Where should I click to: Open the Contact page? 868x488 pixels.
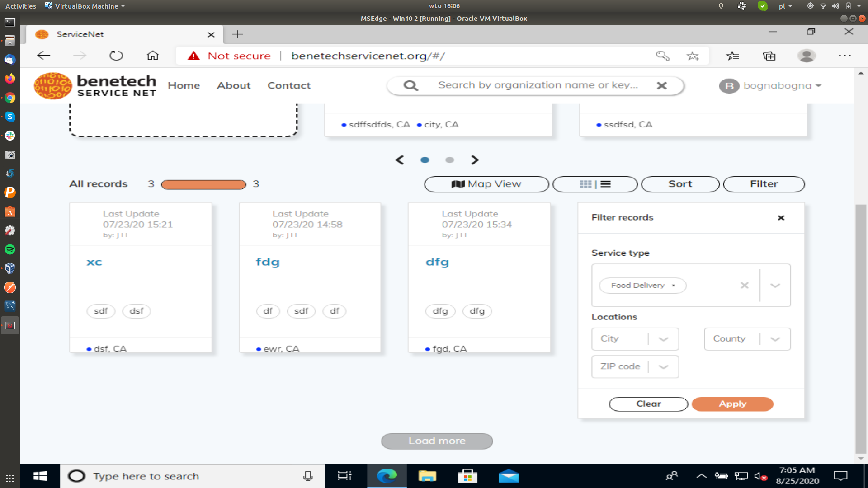[289, 85]
